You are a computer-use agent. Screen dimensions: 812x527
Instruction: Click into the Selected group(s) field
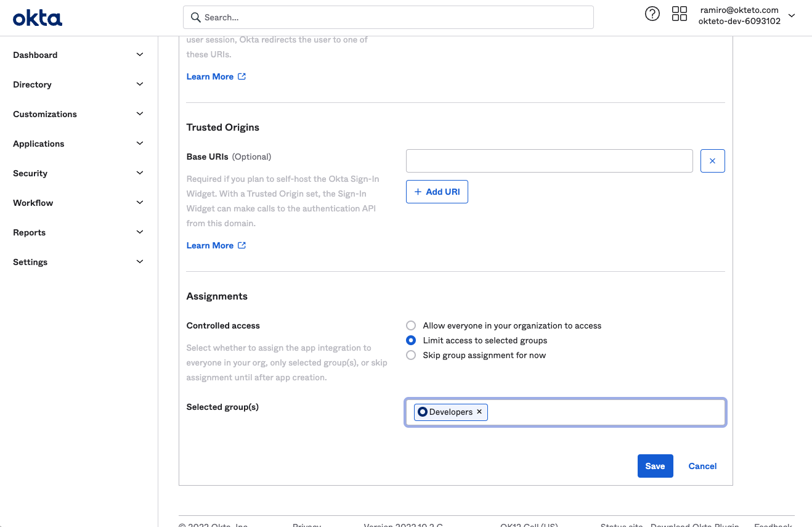point(566,412)
